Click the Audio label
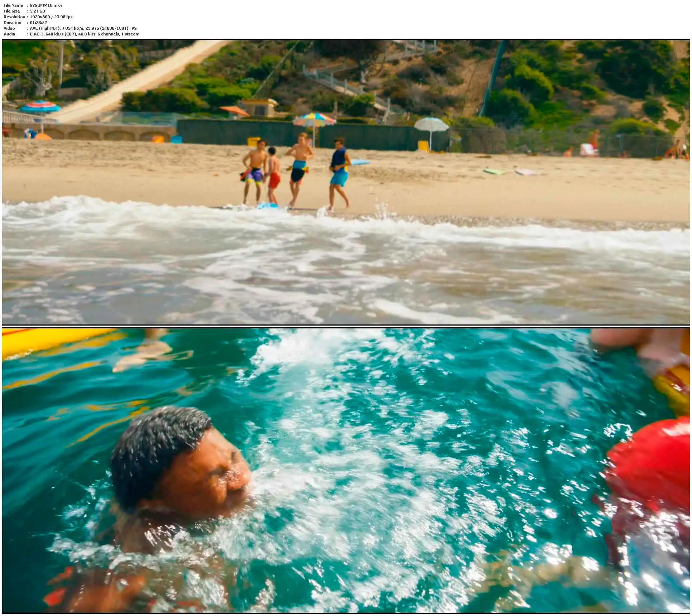Screen dimensions: 692x616 (9, 34)
